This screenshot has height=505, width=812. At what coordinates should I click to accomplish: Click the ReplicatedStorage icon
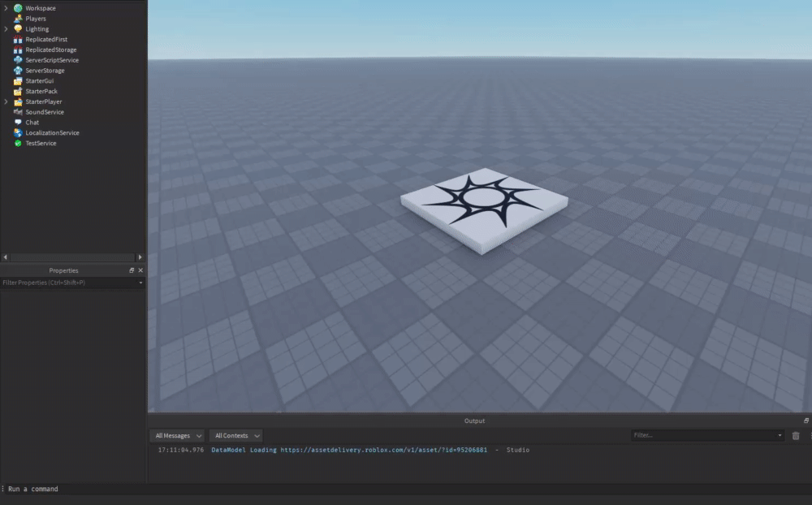click(x=18, y=50)
